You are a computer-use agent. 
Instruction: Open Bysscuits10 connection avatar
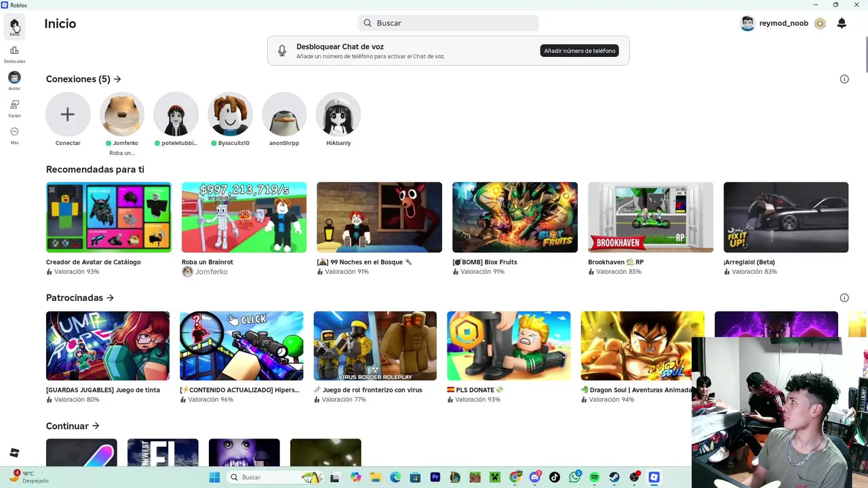click(x=230, y=115)
